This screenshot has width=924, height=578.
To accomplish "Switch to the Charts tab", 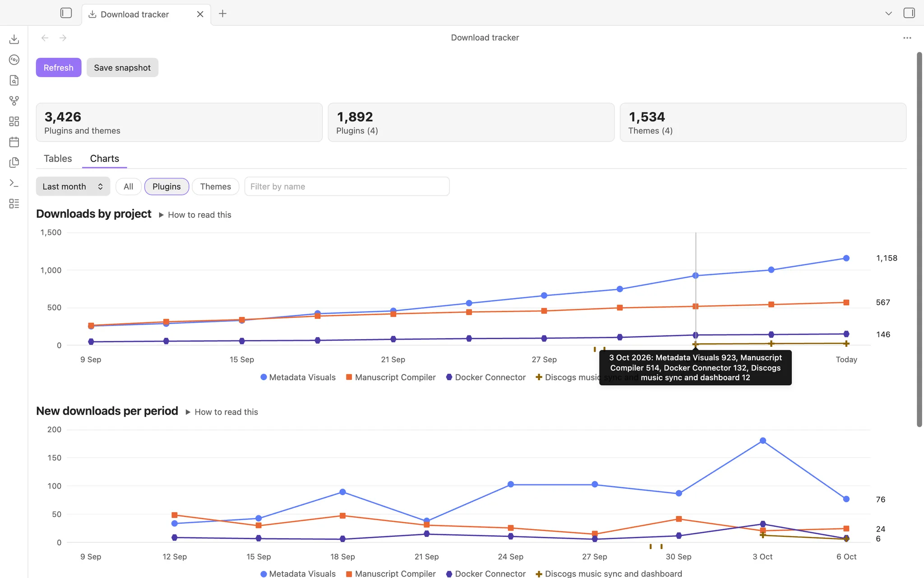I will click(104, 158).
